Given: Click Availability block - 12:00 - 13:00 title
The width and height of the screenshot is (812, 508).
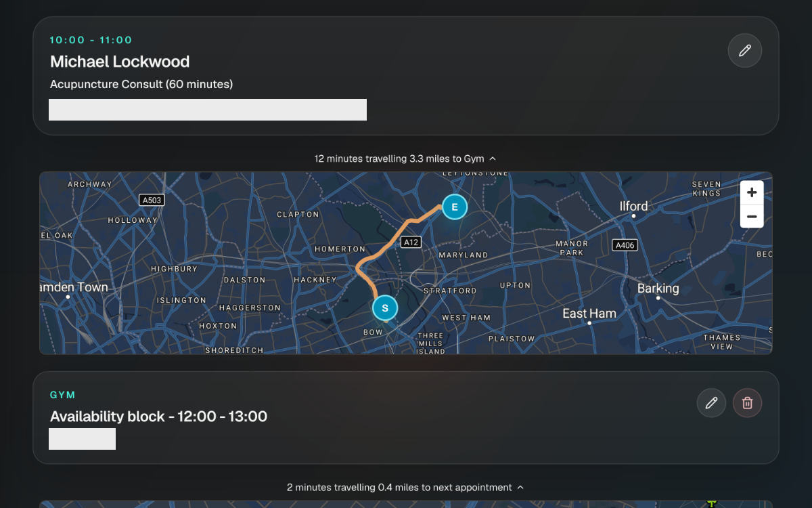Looking at the screenshot, I should pyautogui.click(x=158, y=416).
